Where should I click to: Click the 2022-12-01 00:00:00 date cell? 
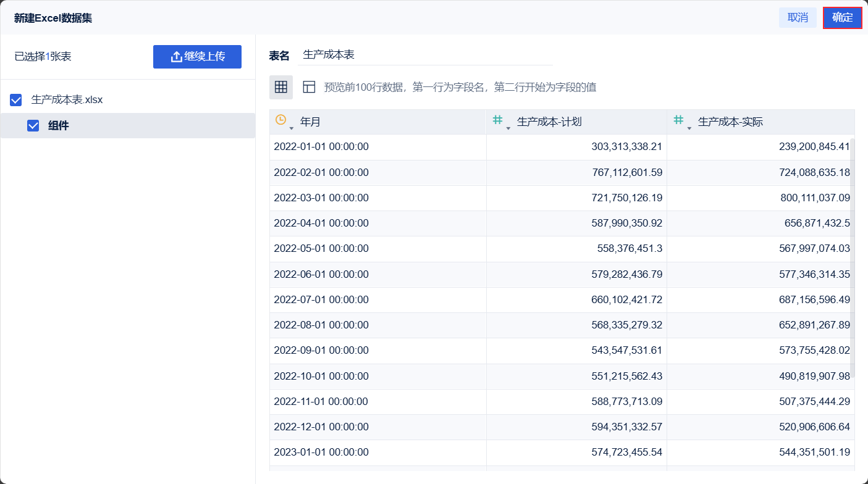[378, 427]
